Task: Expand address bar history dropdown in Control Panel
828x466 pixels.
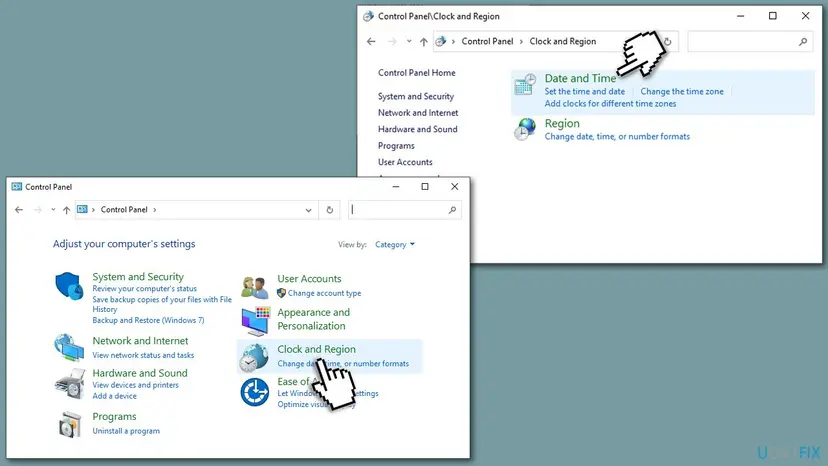Action: pos(308,210)
